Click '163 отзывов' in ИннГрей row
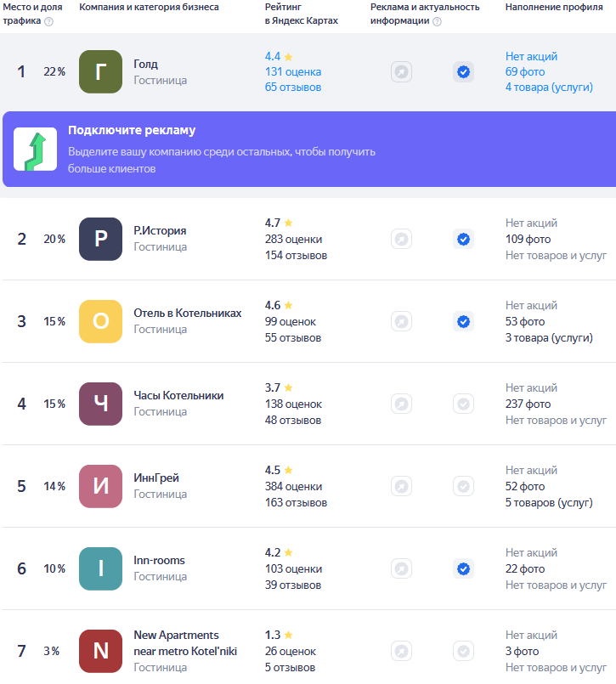Screen dimensions: 616x684 296,503
